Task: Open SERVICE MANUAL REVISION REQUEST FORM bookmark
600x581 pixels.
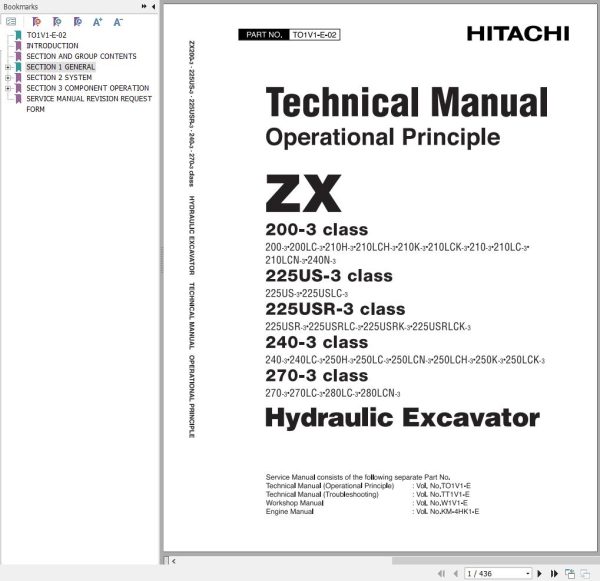Action: pyautogui.click(x=89, y=104)
